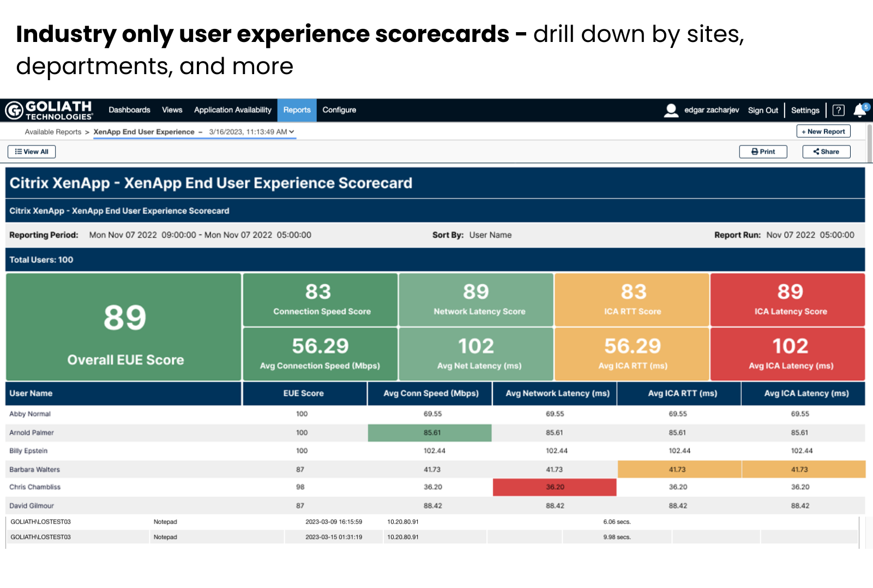Go back to Available Reports breadcrumb
873x588 pixels.
(53, 132)
